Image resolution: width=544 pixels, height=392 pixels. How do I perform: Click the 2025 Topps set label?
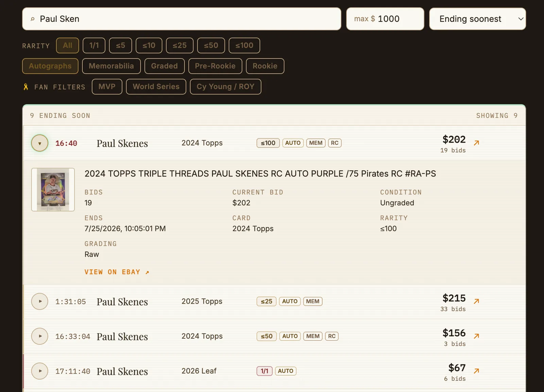(x=202, y=301)
